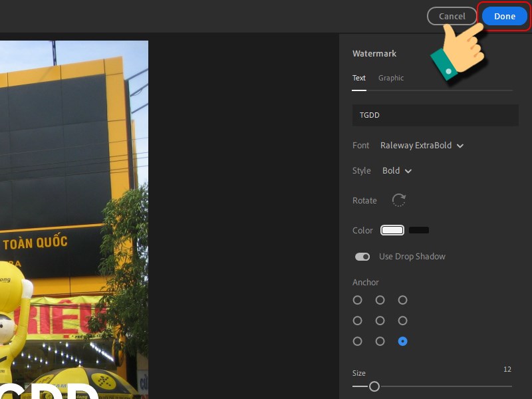Viewport: 532px width, 399px height.
Task: Set anchor to middle-left radio
Action: pos(357,321)
